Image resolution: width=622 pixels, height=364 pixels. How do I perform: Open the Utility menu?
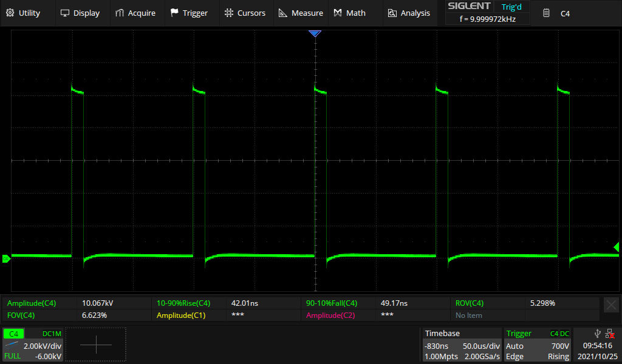coord(24,13)
